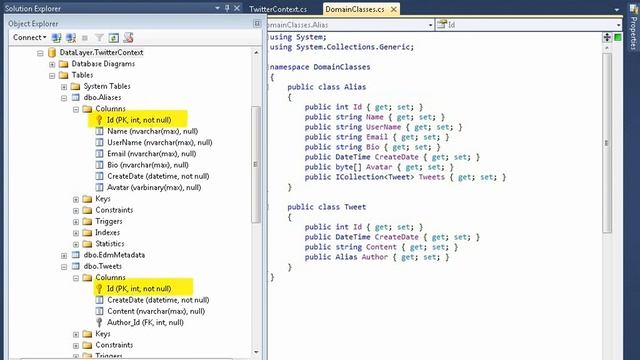This screenshot has height=360, width=640.
Task: Click the foreign key icon beside Author_Id
Action: [99, 322]
